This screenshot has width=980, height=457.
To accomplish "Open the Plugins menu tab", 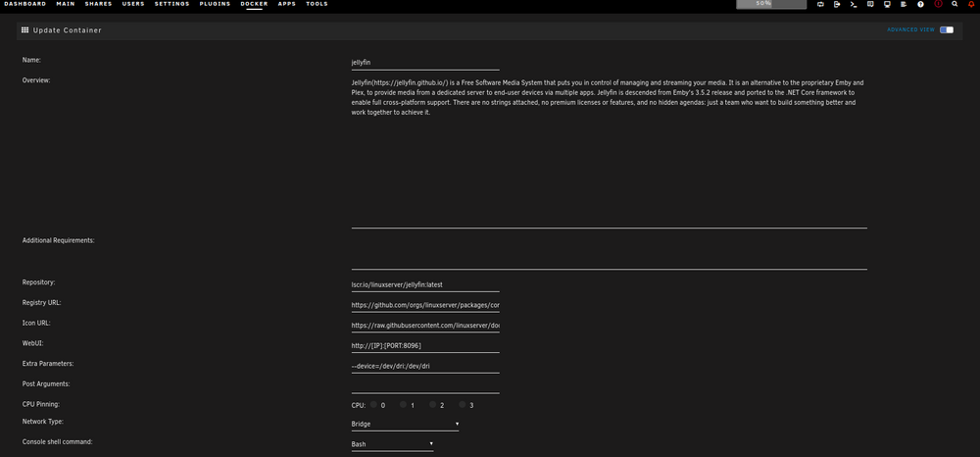I will (x=215, y=4).
